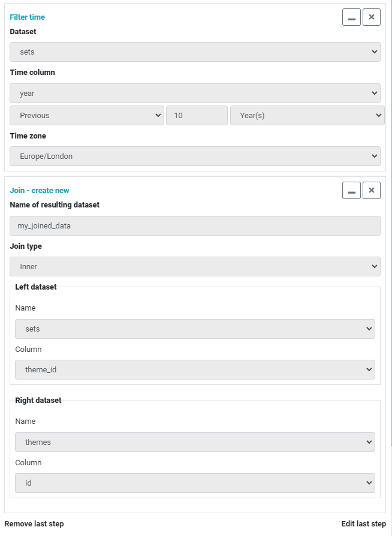Expand the Previous period selector
The height and width of the screenshot is (536, 392).
(87, 116)
